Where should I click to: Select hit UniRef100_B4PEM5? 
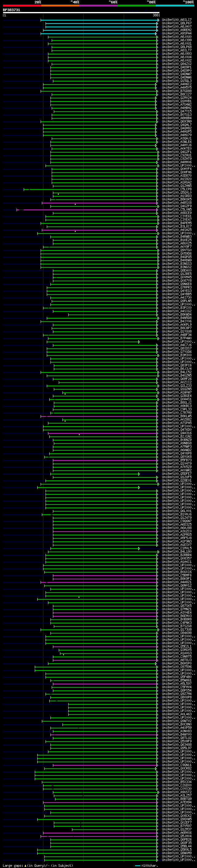[177, 223]
